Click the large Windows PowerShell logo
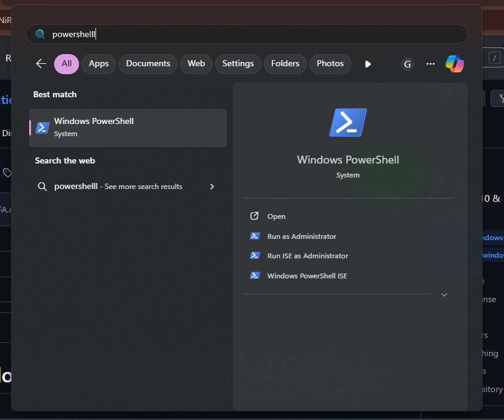The width and height of the screenshot is (504, 420). [348, 123]
